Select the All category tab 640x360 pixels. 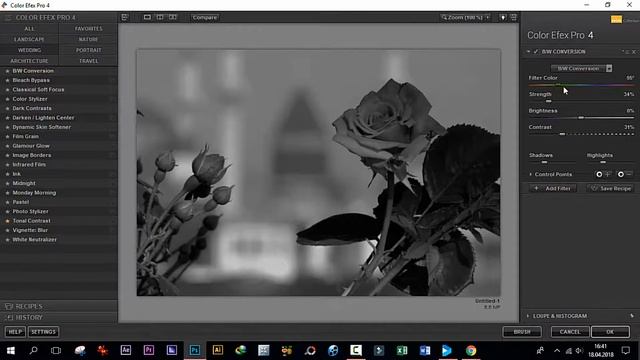[x=29, y=29]
